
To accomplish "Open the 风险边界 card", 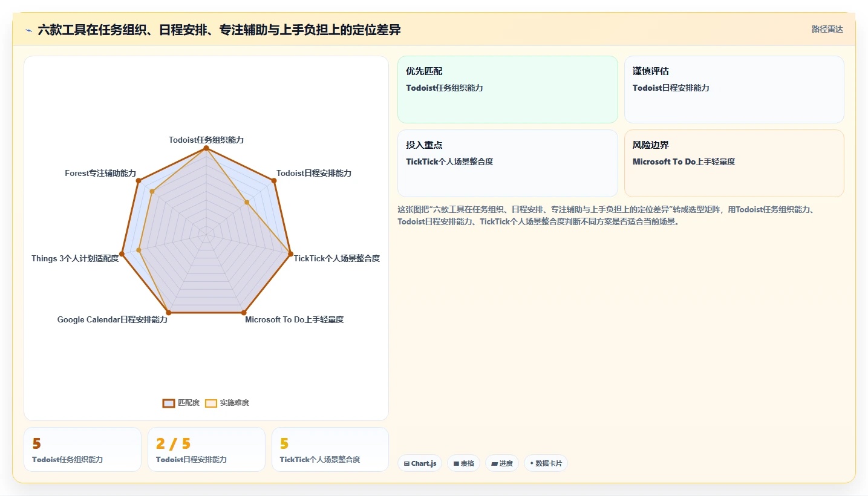I will 734,163.
